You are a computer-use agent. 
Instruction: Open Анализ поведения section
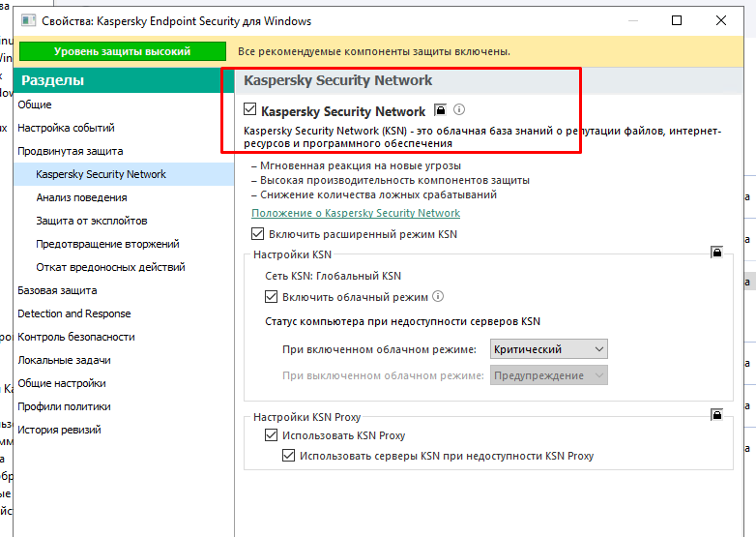point(124,197)
